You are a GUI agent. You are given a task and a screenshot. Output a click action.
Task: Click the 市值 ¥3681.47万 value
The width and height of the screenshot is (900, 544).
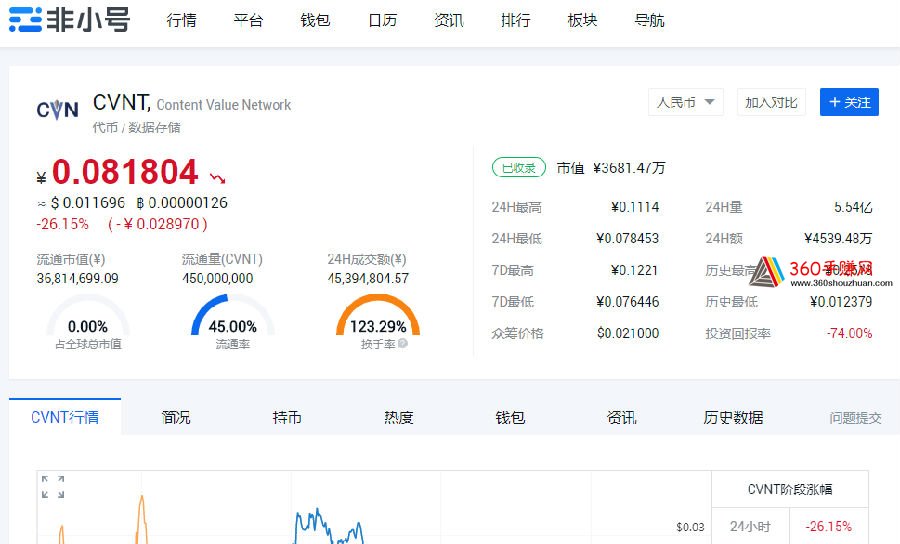point(629,168)
